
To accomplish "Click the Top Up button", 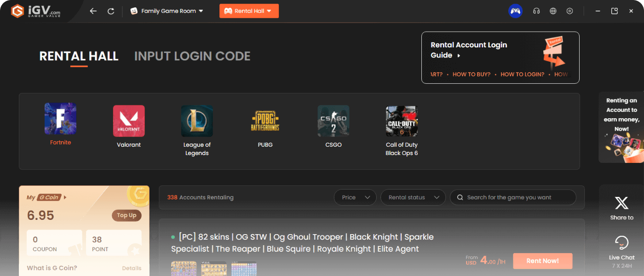I will [x=126, y=215].
